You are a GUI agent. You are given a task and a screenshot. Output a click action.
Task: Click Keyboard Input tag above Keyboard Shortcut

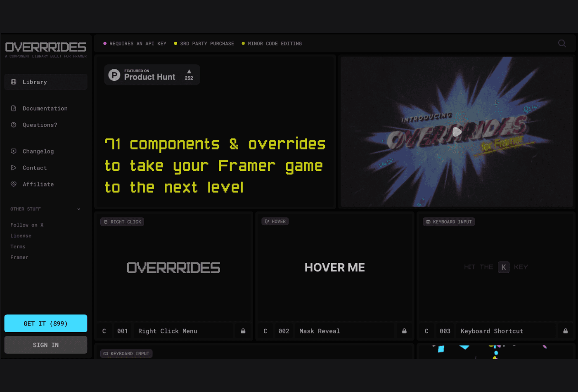click(x=449, y=222)
